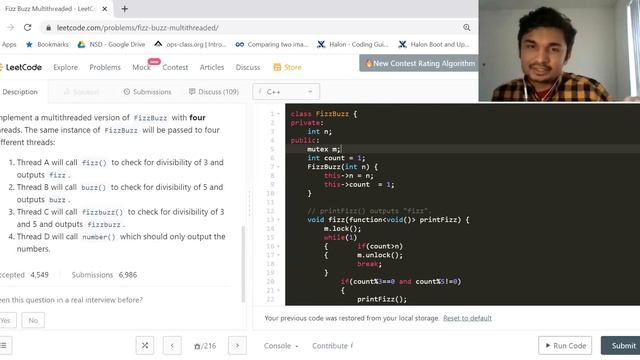Switch to the Description tab
The height and width of the screenshot is (360, 640).
pos(20,92)
